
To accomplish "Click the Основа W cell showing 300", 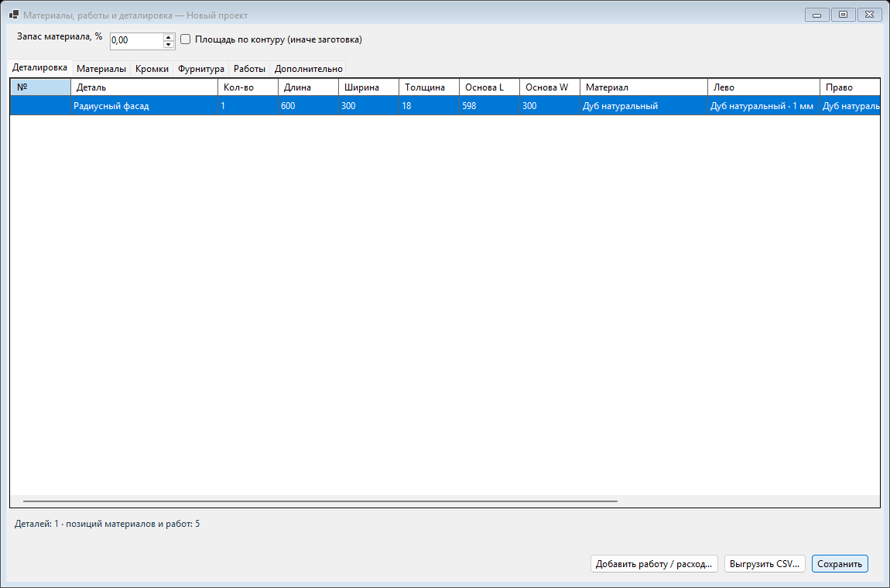I will point(550,105).
